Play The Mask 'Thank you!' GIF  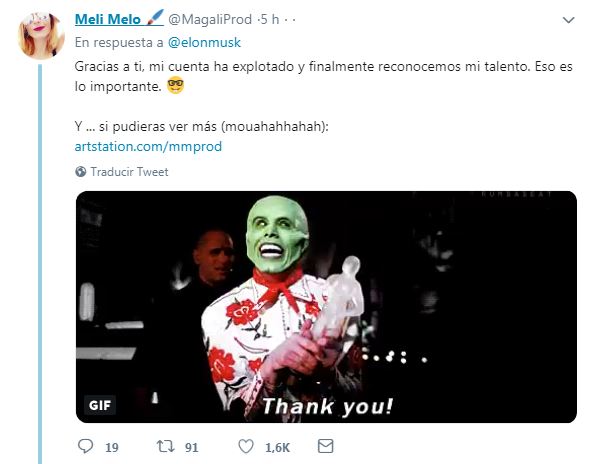326,306
